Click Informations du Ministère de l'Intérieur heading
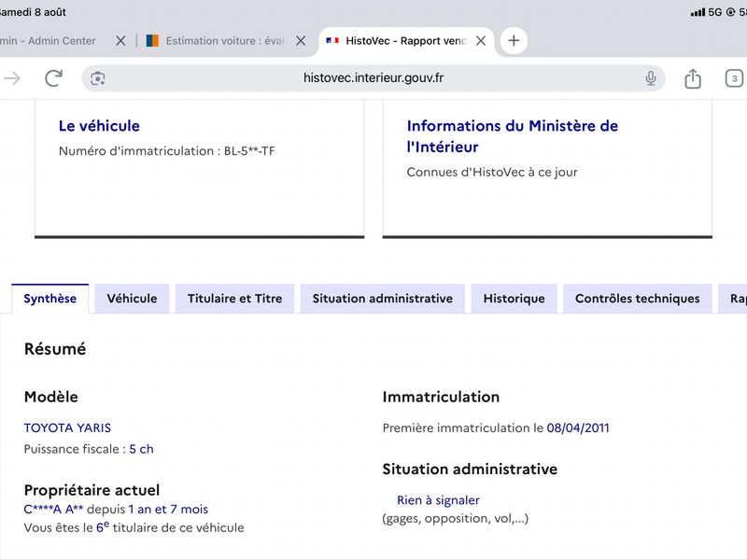 point(512,136)
